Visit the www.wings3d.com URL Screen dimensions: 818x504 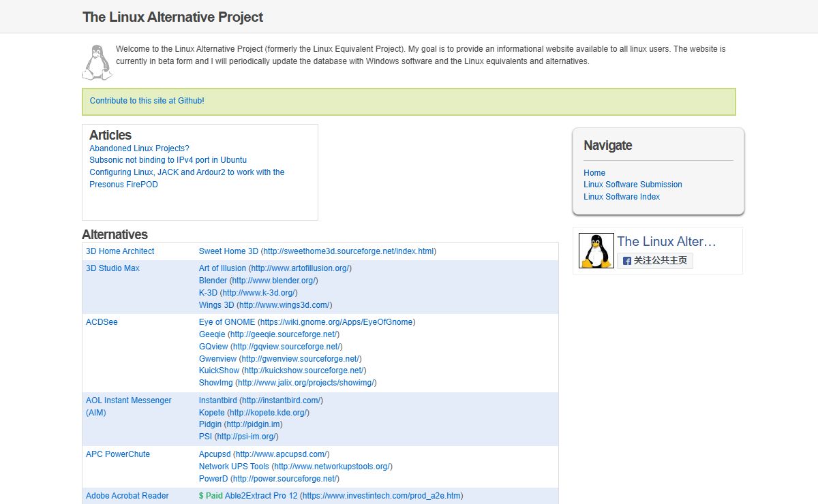coord(284,305)
